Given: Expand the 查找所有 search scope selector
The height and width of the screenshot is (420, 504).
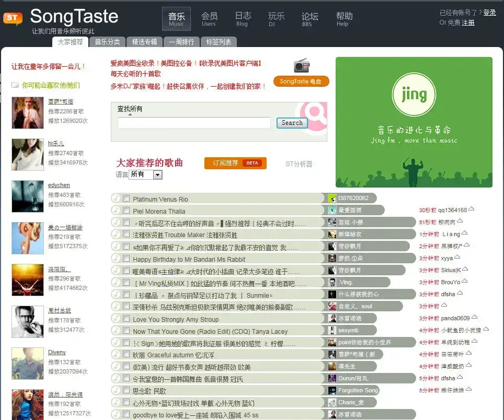Looking at the screenshot, I should tap(130, 110).
